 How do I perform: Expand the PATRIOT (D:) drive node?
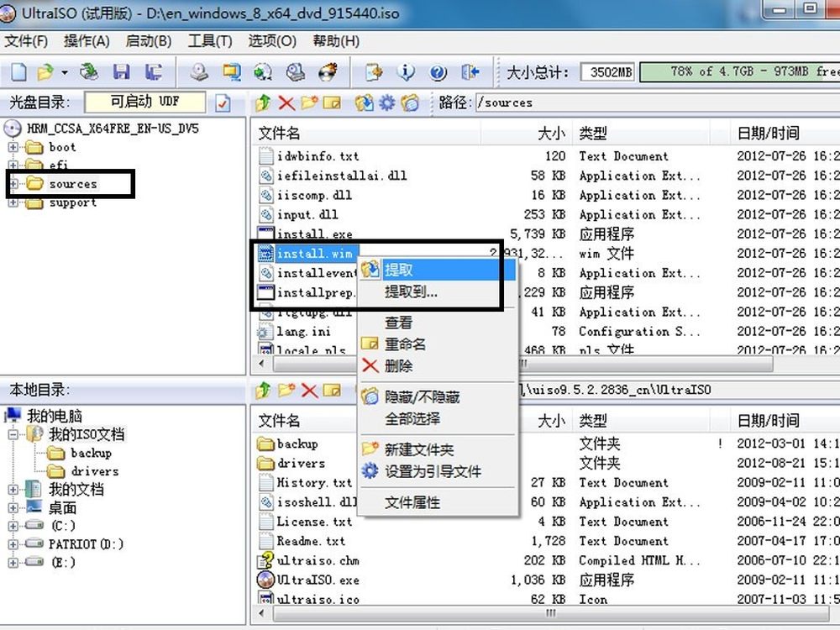pos(13,543)
